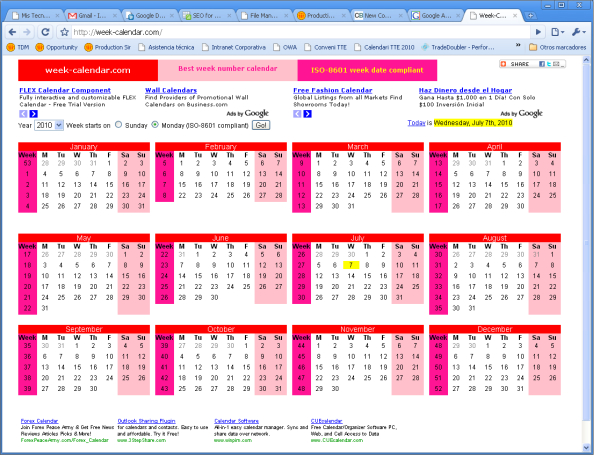Click highlighted July 7 date cell
Image resolution: width=600 pixels, height=457 pixels.
click(x=351, y=266)
